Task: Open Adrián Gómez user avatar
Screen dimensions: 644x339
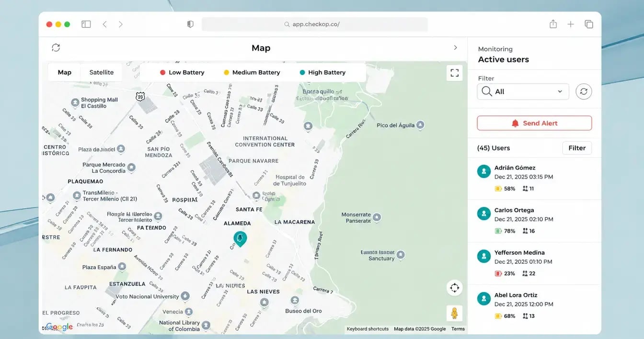Action: 484,171
